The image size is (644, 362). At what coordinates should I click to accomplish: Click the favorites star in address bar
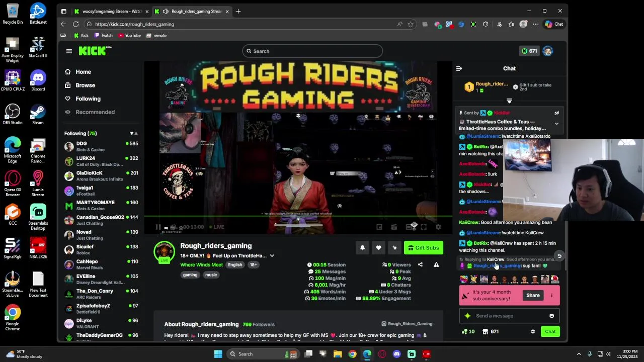click(x=411, y=24)
